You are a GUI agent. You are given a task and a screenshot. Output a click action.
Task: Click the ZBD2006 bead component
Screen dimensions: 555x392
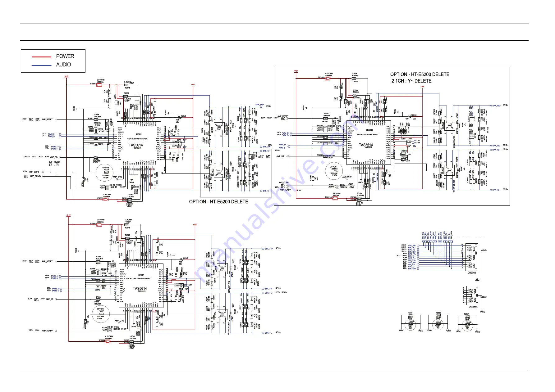[x=335, y=198]
